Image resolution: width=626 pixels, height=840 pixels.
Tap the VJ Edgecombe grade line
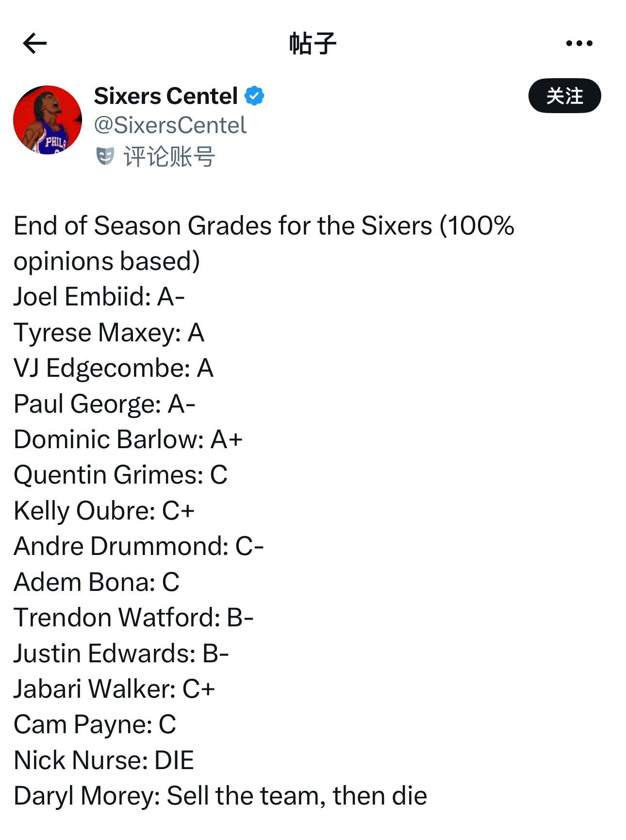tap(114, 368)
